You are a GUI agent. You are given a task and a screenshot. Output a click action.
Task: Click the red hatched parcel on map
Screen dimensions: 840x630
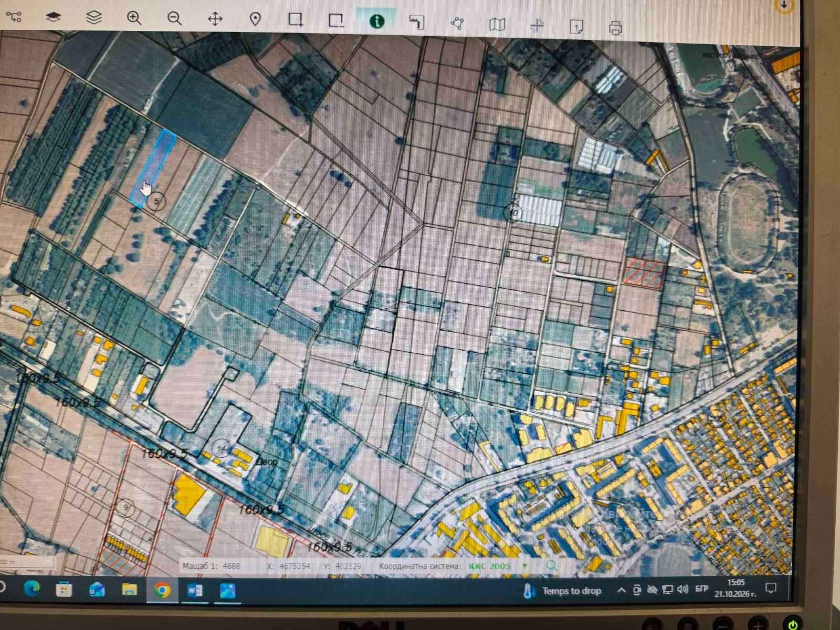coord(645,272)
